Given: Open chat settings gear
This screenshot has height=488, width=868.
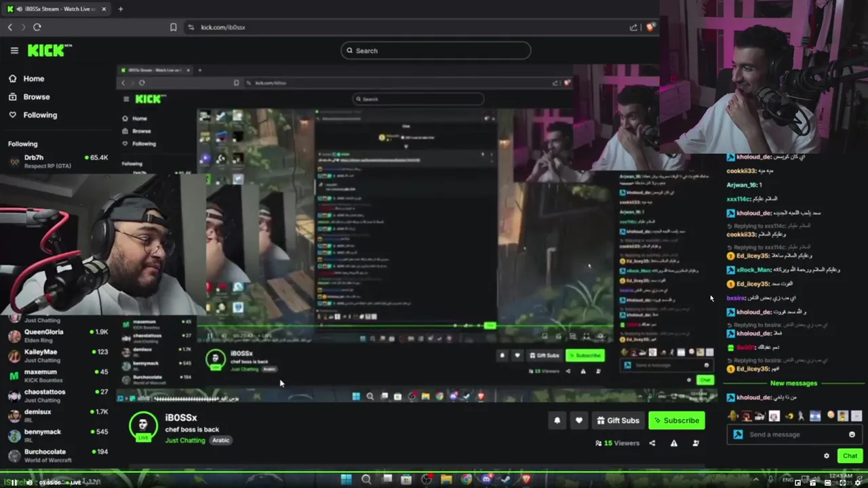Looking at the screenshot, I should tap(826, 456).
